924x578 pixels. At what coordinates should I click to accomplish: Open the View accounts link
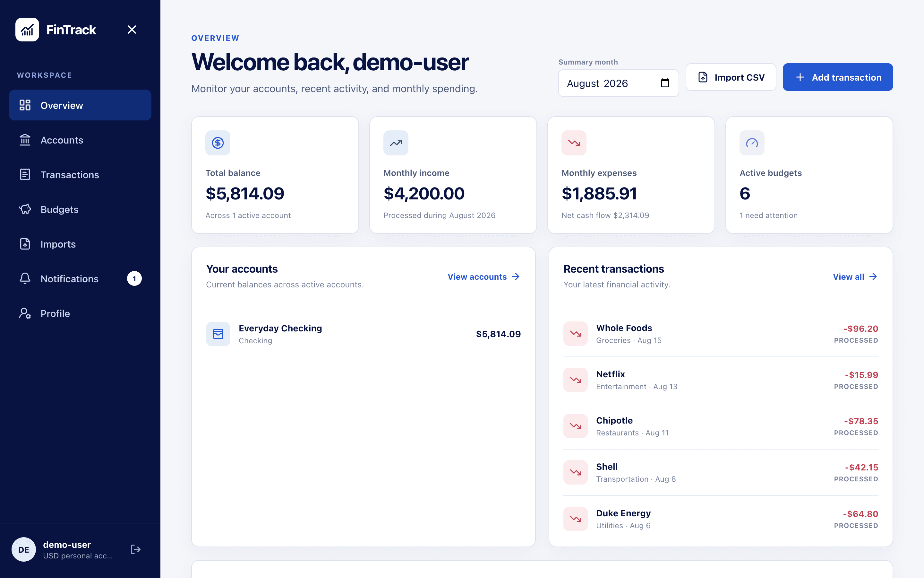click(484, 276)
